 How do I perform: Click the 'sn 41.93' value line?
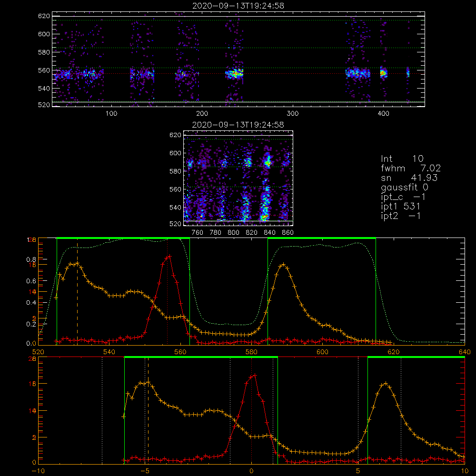tap(409, 178)
